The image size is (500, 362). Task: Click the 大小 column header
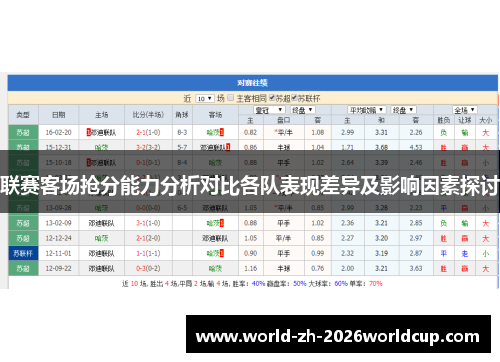pos(486,120)
